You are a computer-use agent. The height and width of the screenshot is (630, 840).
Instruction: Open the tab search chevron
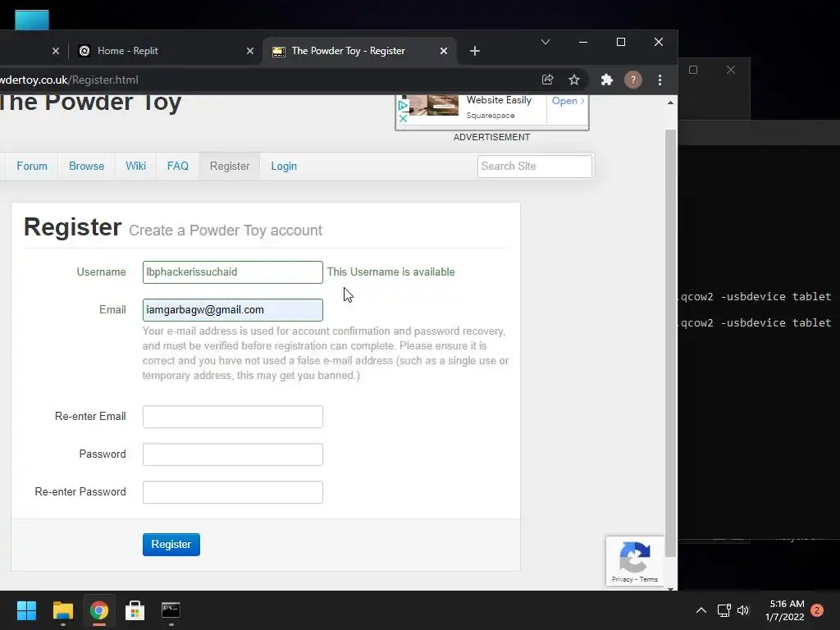point(546,43)
